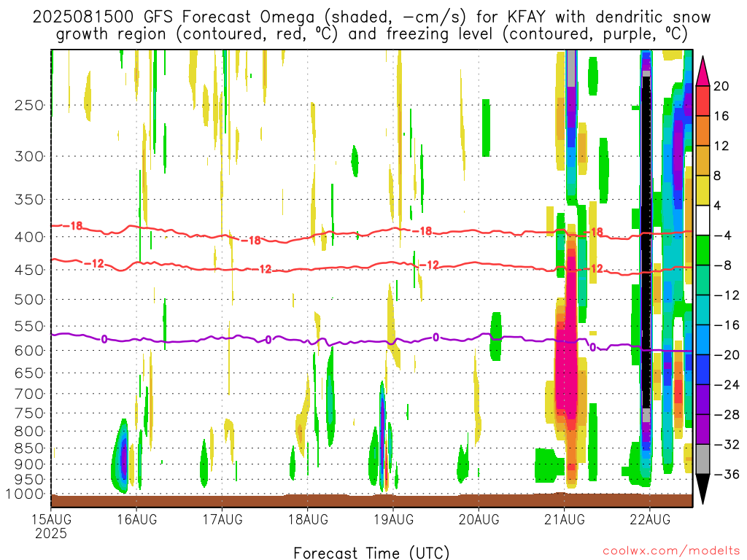Click the 'Forecast Time (UTC)' axis title
The height and width of the screenshot is (560, 747).
(371, 553)
